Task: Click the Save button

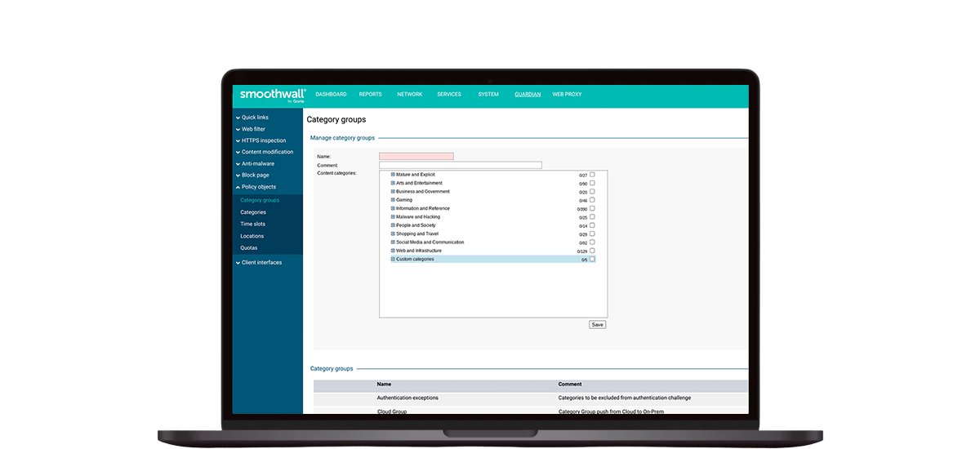Action: click(x=597, y=324)
